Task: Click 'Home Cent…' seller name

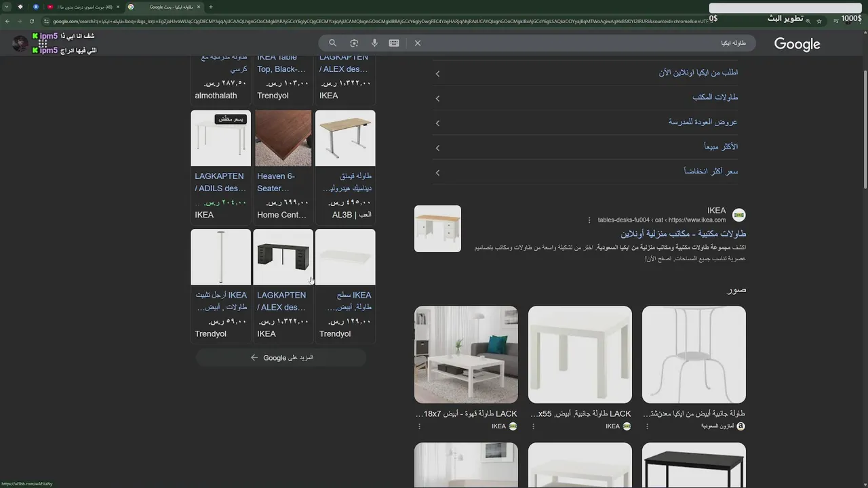Action: tap(281, 215)
